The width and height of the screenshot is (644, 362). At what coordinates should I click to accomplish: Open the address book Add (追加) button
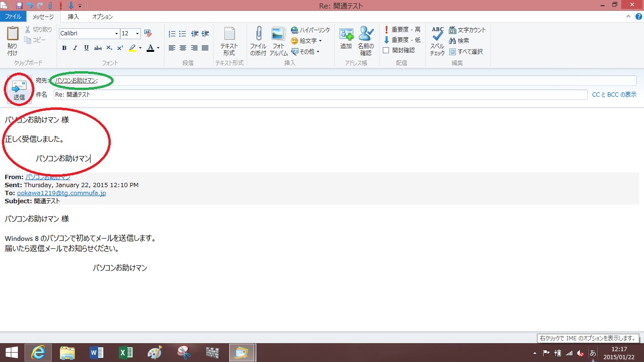point(346,38)
